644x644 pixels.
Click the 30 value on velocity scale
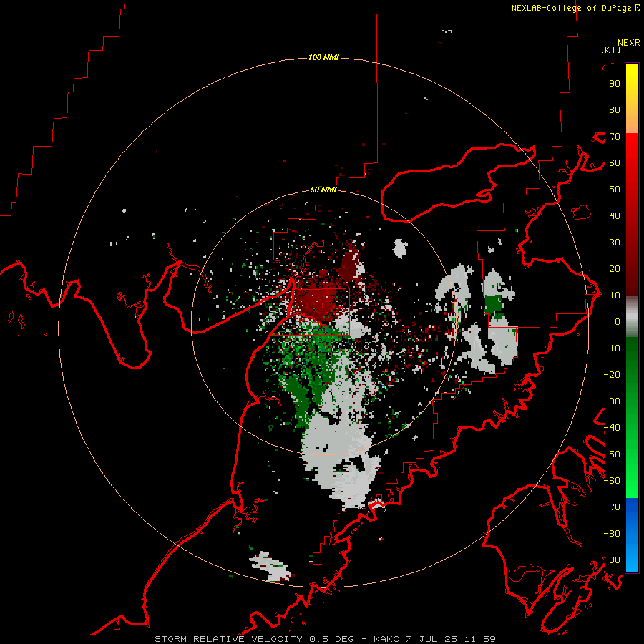615,243
